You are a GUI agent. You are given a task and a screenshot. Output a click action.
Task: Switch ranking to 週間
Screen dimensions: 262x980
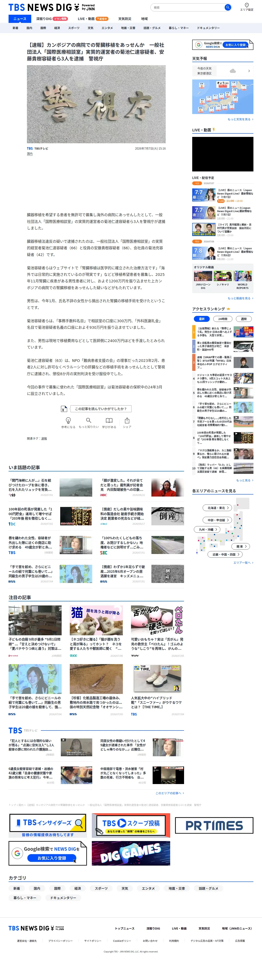click(x=244, y=319)
